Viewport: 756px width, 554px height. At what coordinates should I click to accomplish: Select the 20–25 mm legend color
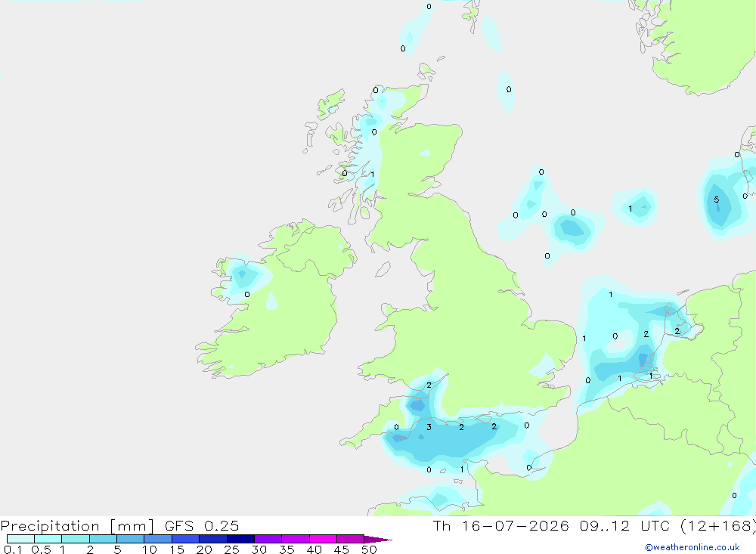(x=212, y=539)
